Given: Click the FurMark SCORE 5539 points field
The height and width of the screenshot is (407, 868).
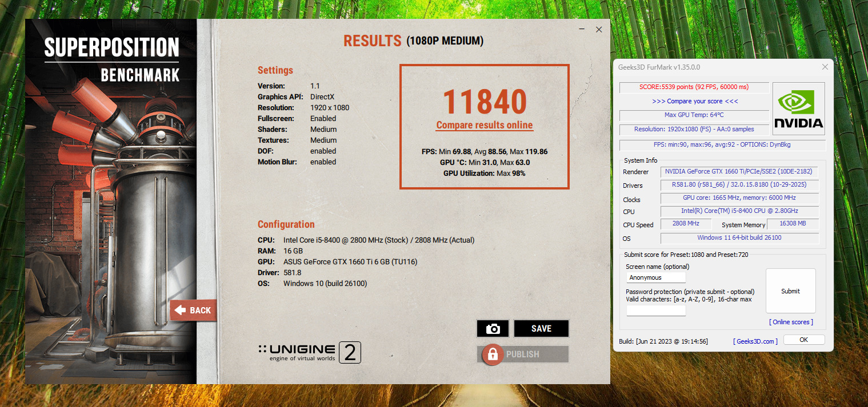Looking at the screenshot, I should tap(695, 87).
